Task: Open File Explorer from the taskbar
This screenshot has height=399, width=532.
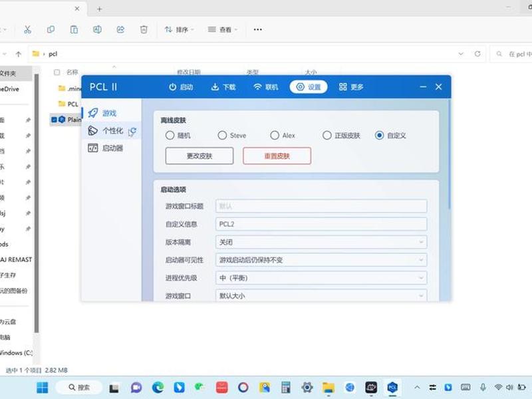Action: tap(329, 387)
